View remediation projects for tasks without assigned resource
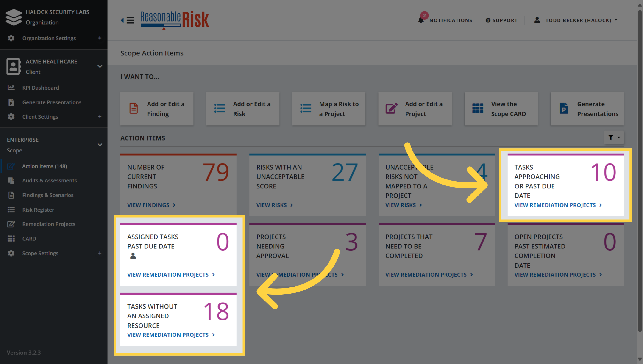 point(171,335)
